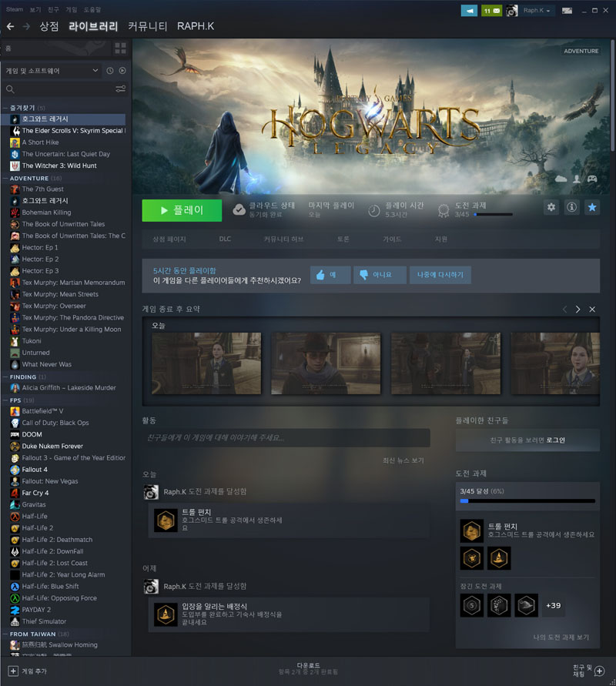Collapse the ADVENTURE category

pyautogui.click(x=5, y=179)
